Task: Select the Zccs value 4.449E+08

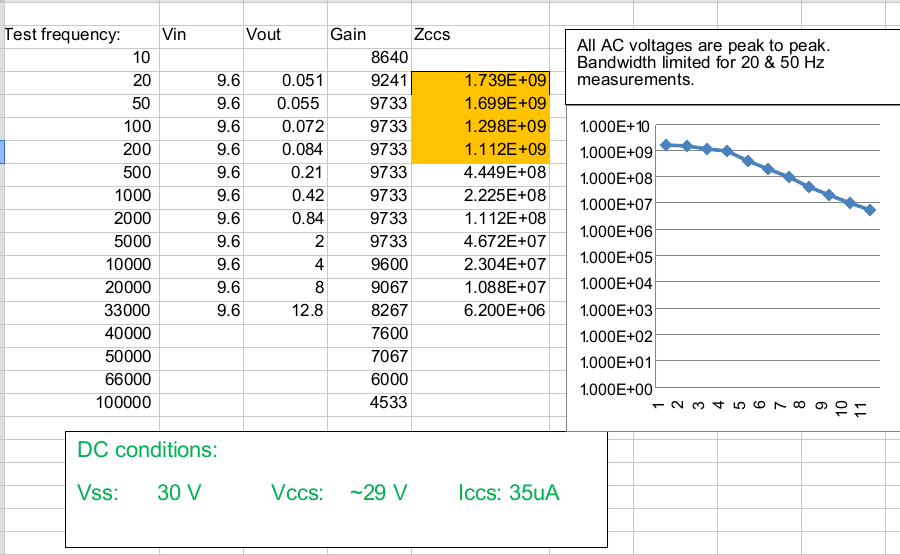Action: click(480, 173)
